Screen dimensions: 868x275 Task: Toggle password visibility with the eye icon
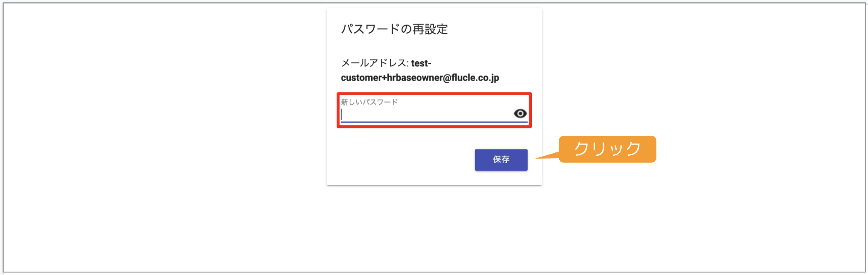520,113
